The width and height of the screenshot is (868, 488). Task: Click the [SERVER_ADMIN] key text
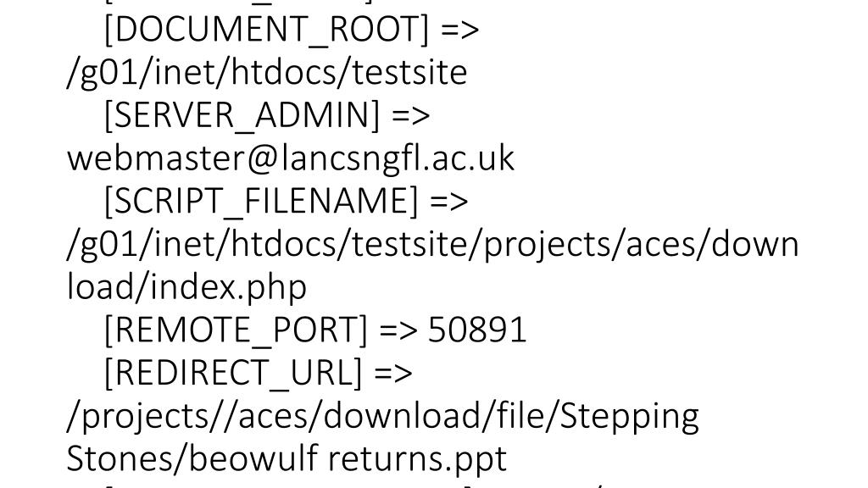[x=242, y=115]
